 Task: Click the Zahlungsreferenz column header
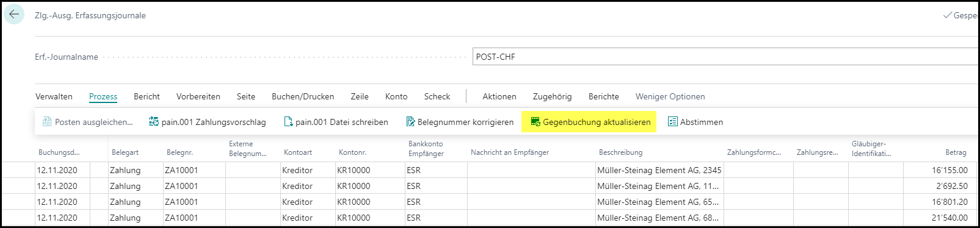[x=818, y=152]
